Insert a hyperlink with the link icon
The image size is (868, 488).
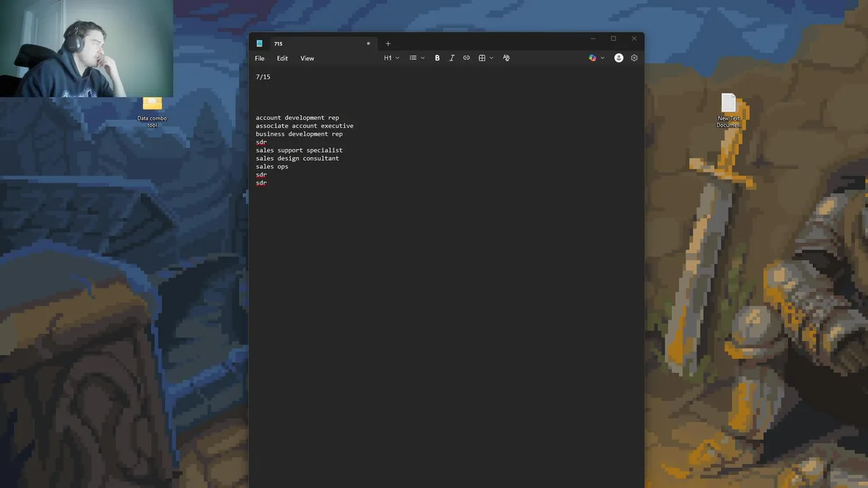pyautogui.click(x=467, y=58)
